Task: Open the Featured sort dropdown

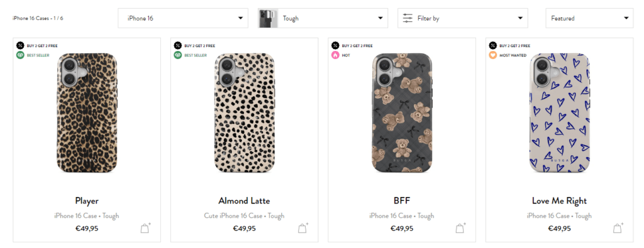Action: (589, 18)
